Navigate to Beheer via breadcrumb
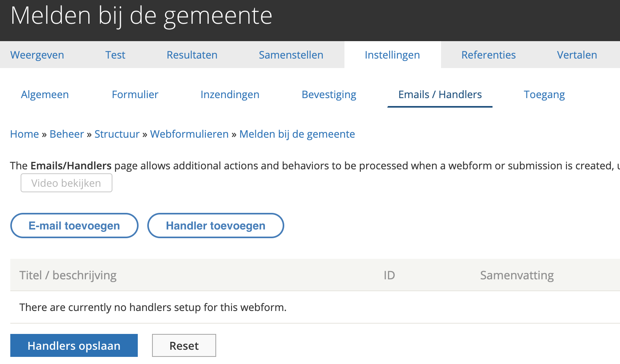The width and height of the screenshot is (620, 364). pyautogui.click(x=67, y=134)
